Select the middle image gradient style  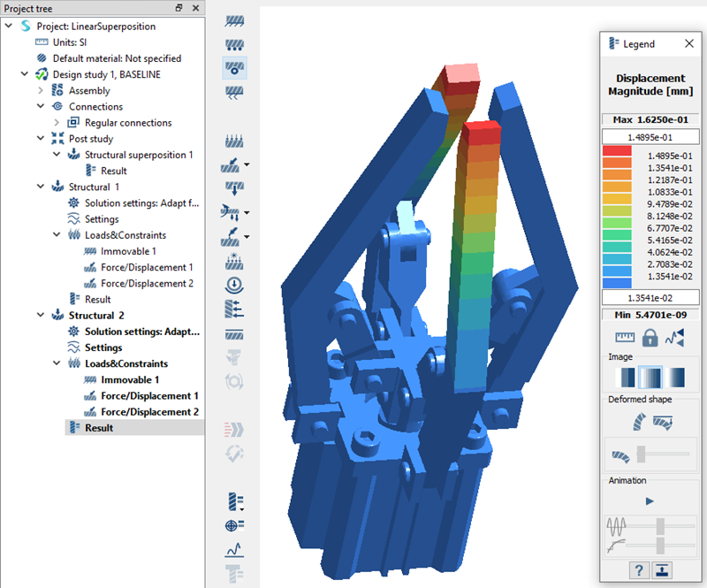pyautogui.click(x=650, y=378)
